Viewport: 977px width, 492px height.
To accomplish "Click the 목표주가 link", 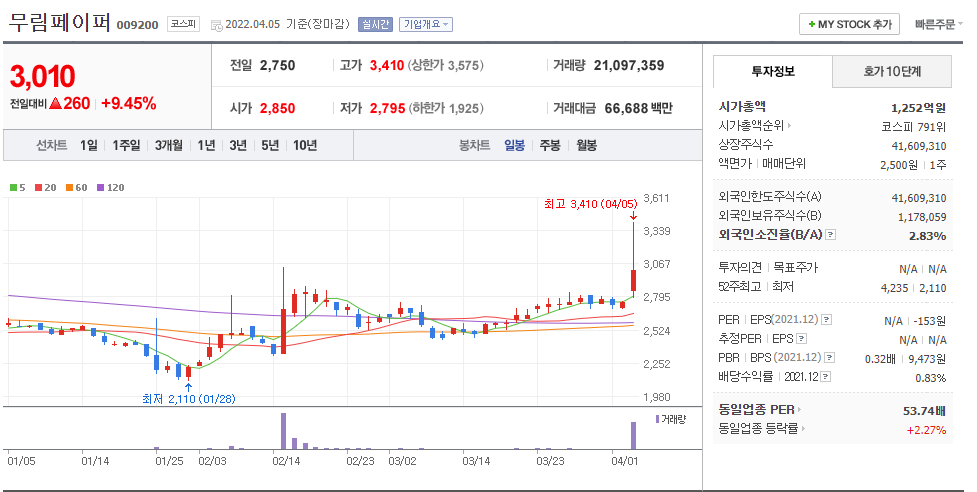I will point(795,267).
